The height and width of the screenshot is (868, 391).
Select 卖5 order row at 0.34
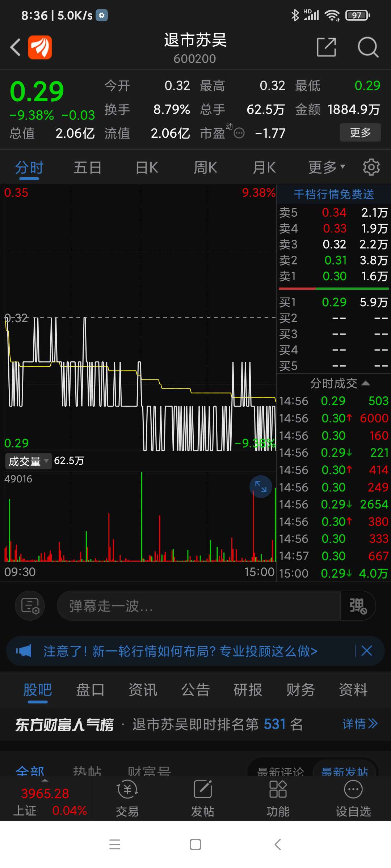click(x=334, y=213)
